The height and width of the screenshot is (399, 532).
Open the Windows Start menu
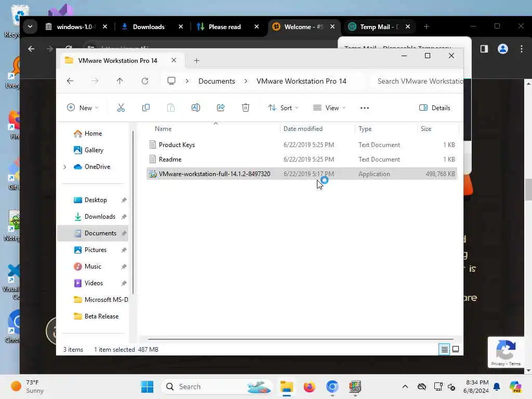point(147,387)
